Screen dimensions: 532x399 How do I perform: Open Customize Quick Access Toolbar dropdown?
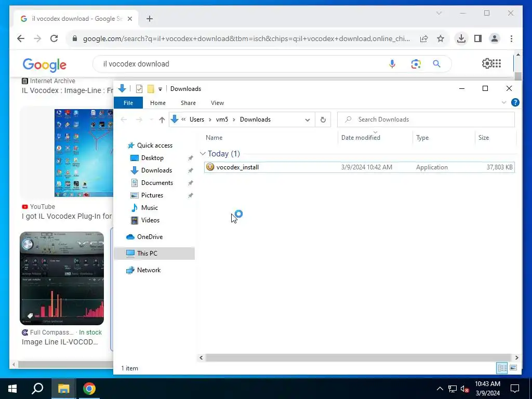coord(160,89)
